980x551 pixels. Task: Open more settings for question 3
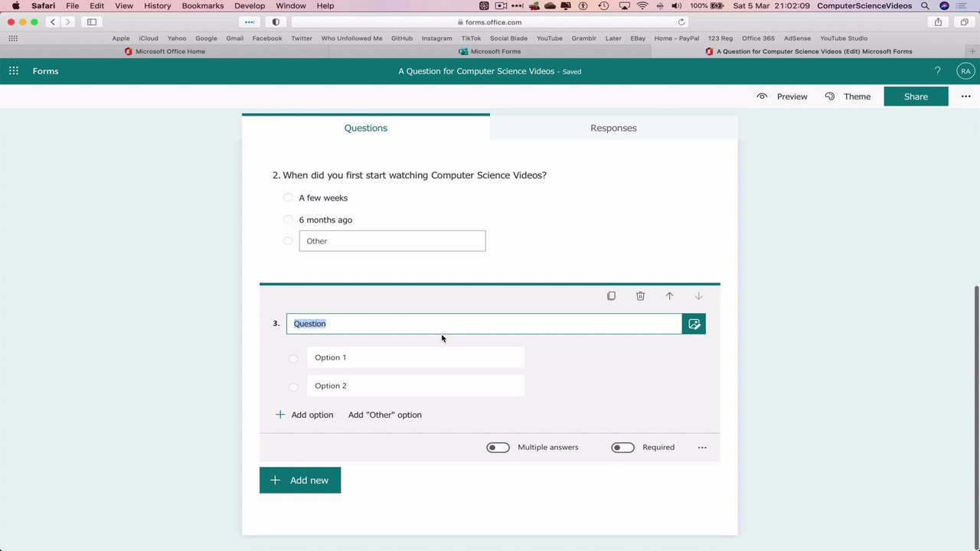coord(702,448)
